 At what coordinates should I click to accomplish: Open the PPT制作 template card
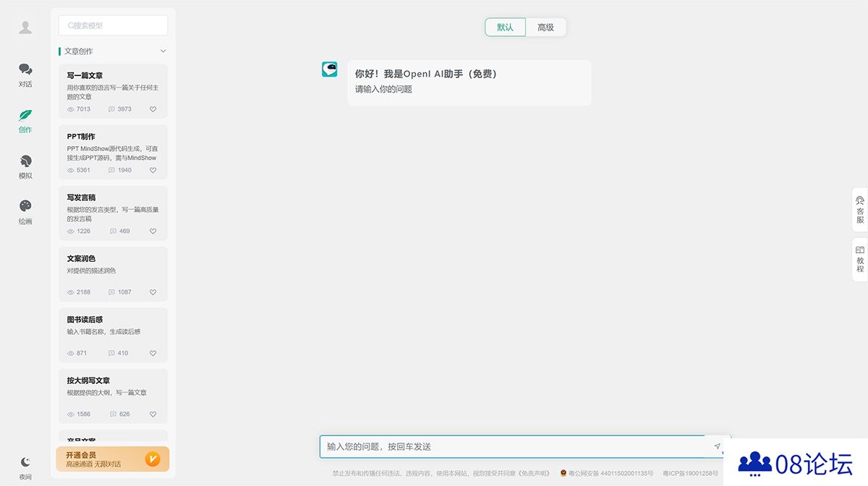click(x=113, y=152)
